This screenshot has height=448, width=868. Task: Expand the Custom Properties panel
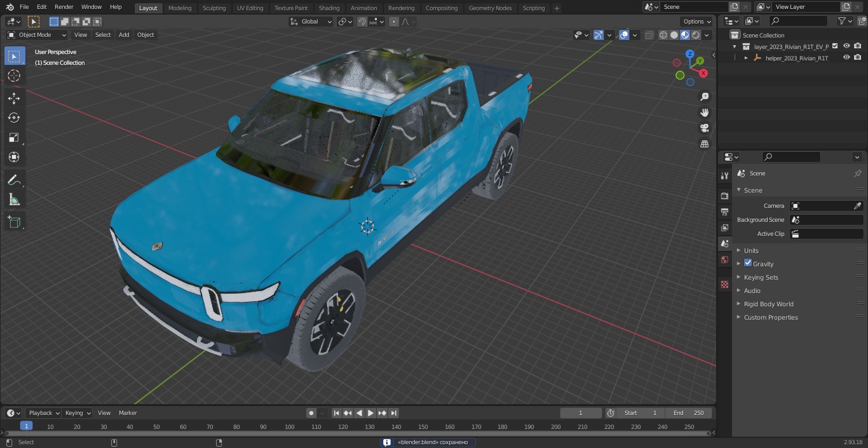[x=771, y=317]
